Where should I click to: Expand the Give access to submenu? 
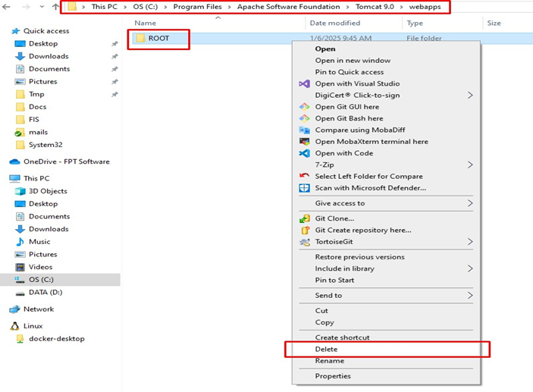(470, 203)
